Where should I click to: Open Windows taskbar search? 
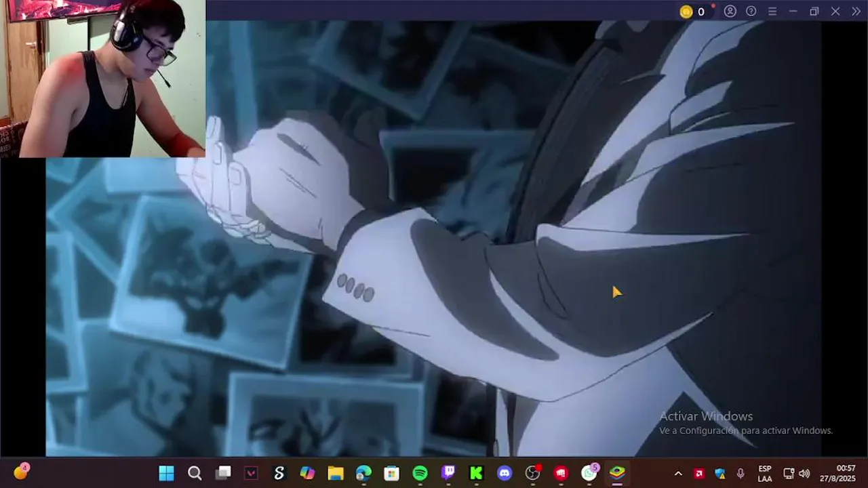click(195, 473)
